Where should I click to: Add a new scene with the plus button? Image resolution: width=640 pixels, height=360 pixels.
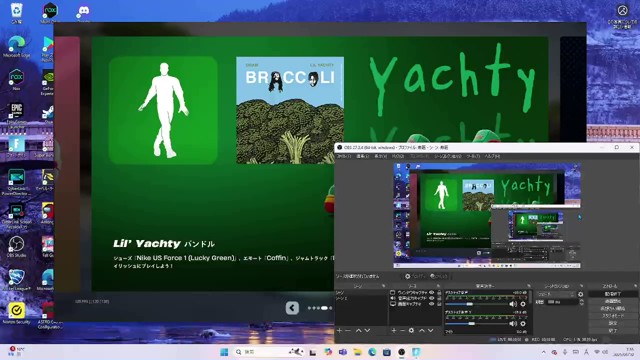pos(339,330)
